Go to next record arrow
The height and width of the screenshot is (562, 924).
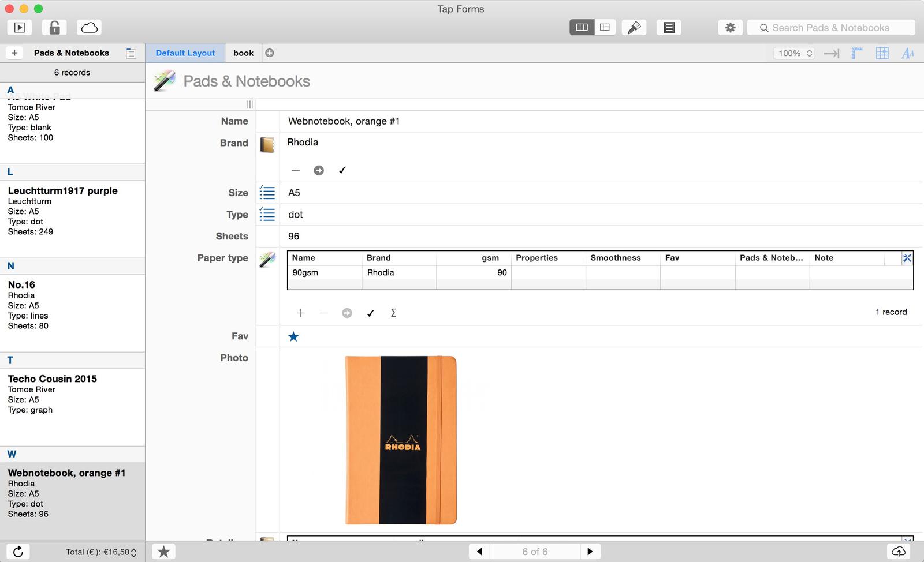coord(590,552)
